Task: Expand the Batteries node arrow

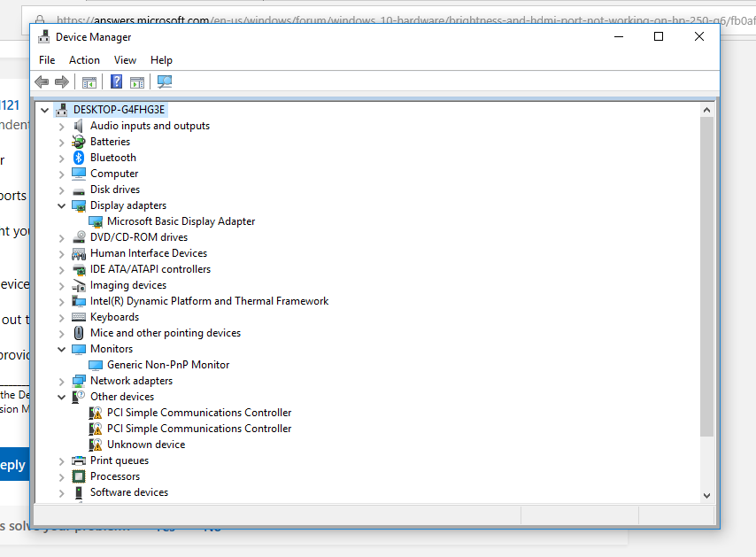Action: [61, 143]
